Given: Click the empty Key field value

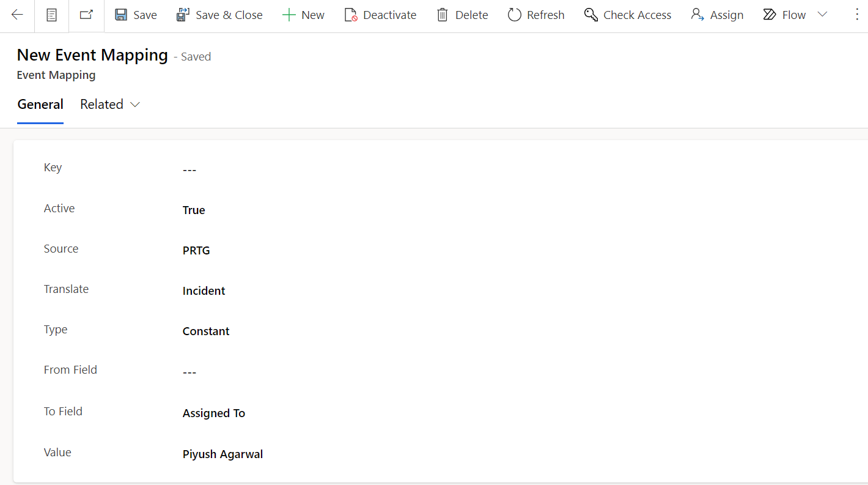Looking at the screenshot, I should click(x=189, y=169).
